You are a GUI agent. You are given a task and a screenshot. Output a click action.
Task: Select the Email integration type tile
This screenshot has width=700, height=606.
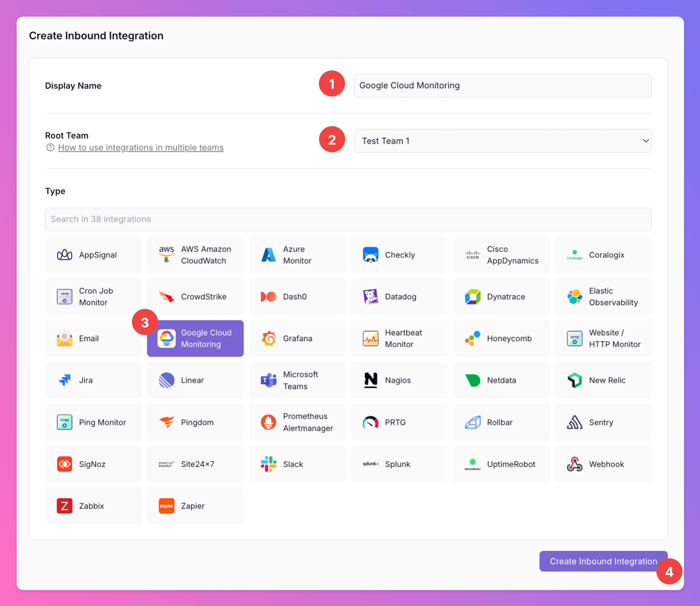pyautogui.click(x=93, y=338)
